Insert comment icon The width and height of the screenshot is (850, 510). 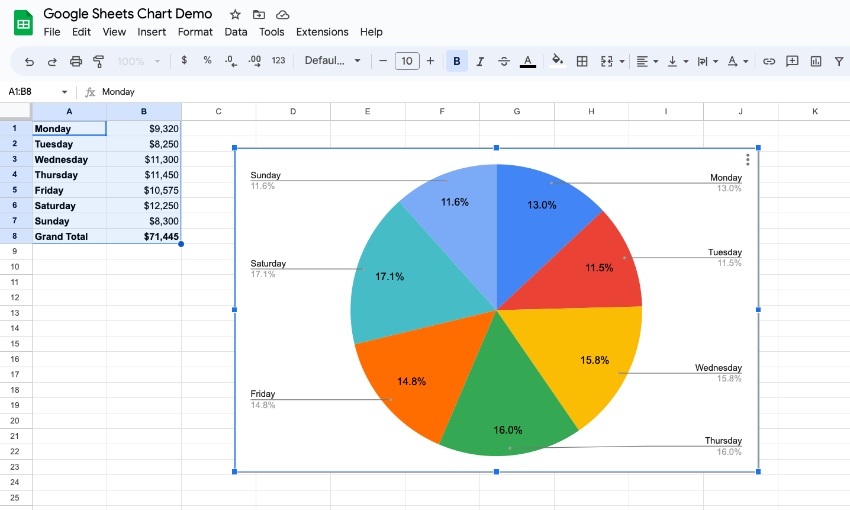coord(792,61)
